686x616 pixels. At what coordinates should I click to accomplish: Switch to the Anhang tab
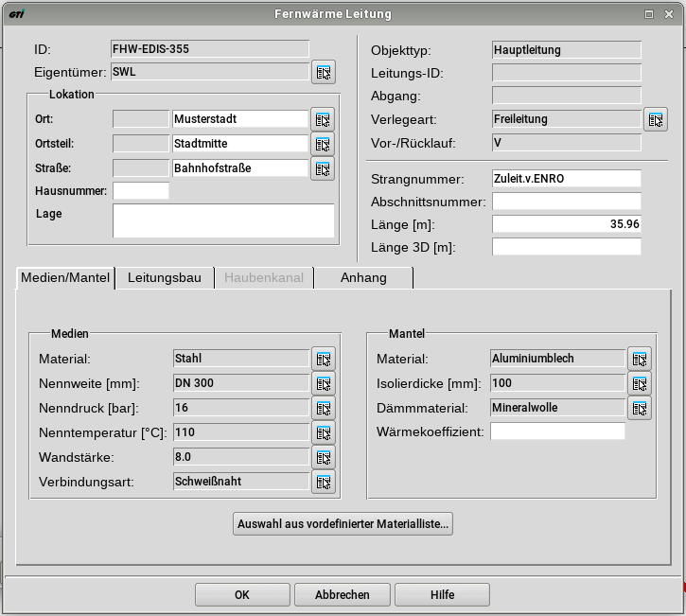click(363, 278)
